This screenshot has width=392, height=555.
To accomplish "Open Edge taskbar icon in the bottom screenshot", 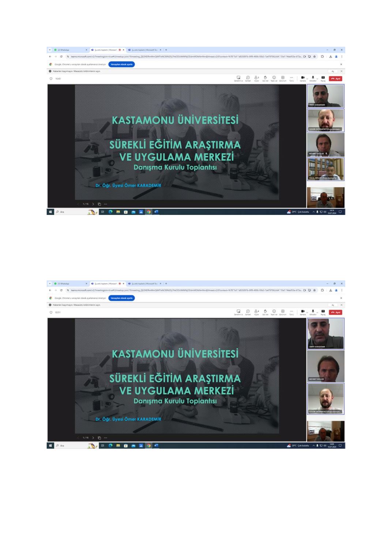I will pos(110,446).
